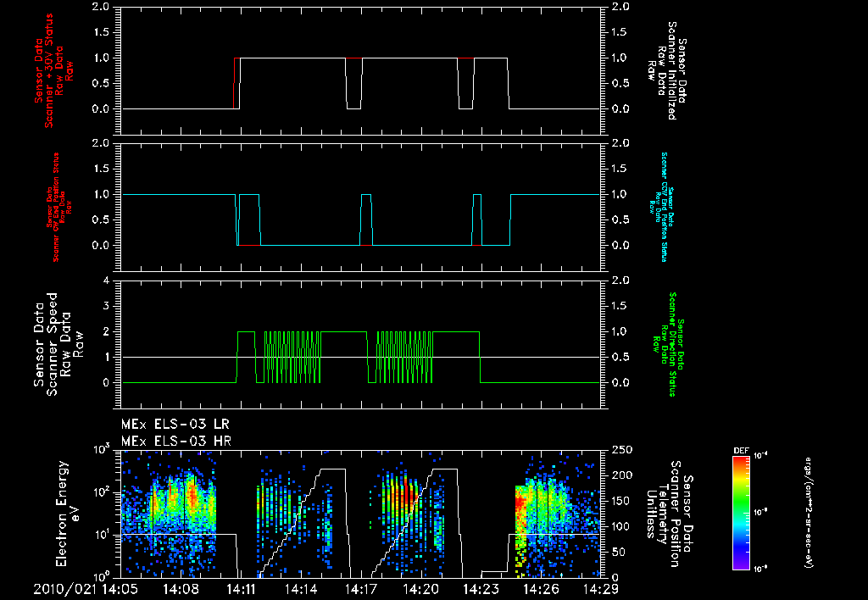The image size is (868, 600).
Task: Click the 14:23 time axis label
Action: 481,589
